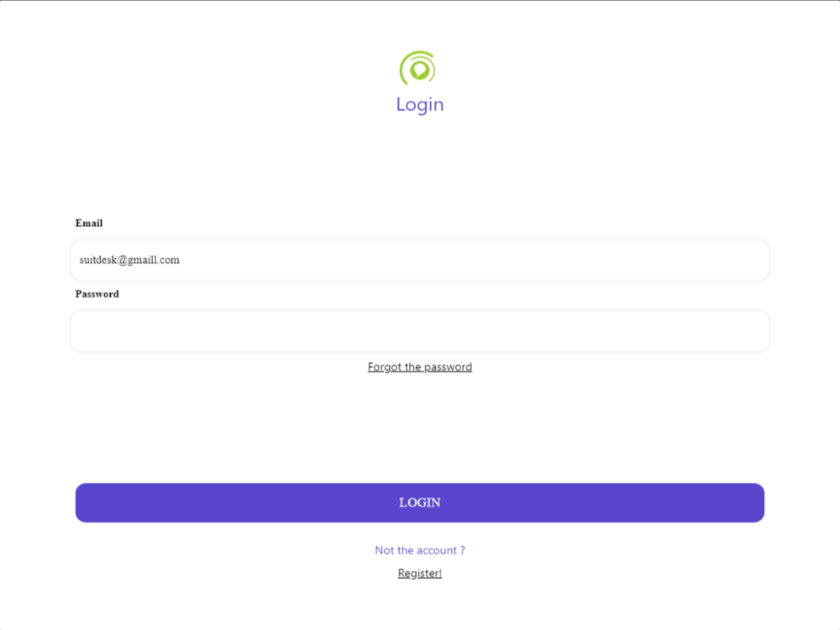This screenshot has width=840, height=630.
Task: Click the Email field label
Action: (88, 223)
